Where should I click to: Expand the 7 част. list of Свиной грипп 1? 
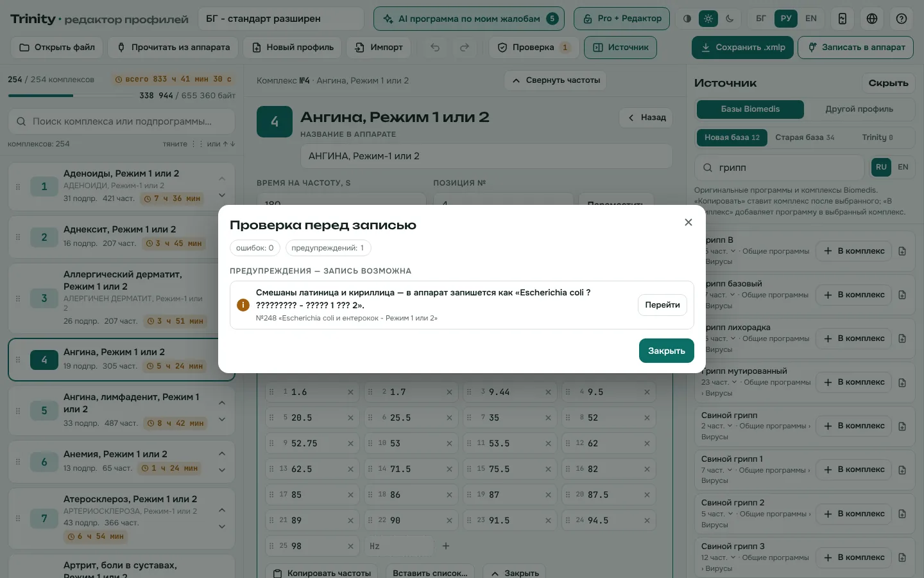(716, 470)
